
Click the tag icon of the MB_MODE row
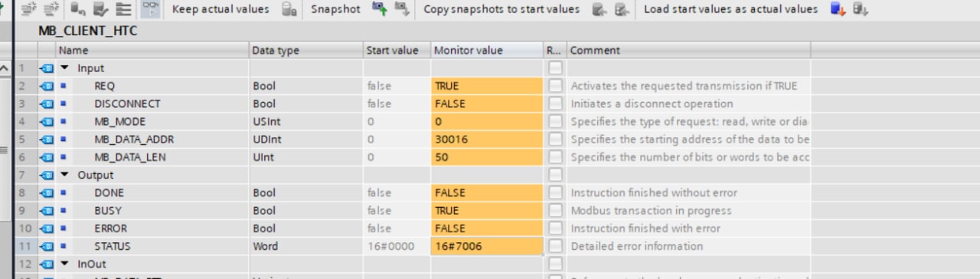tap(46, 121)
